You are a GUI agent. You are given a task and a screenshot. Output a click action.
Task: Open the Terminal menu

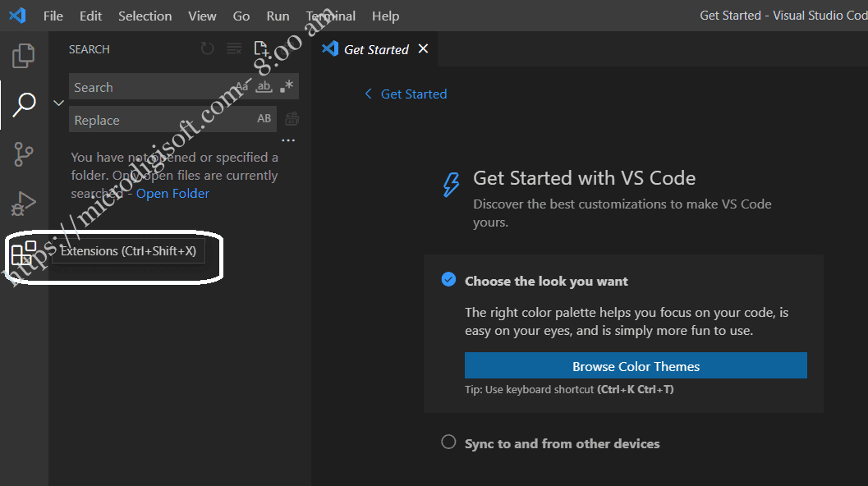(330, 16)
